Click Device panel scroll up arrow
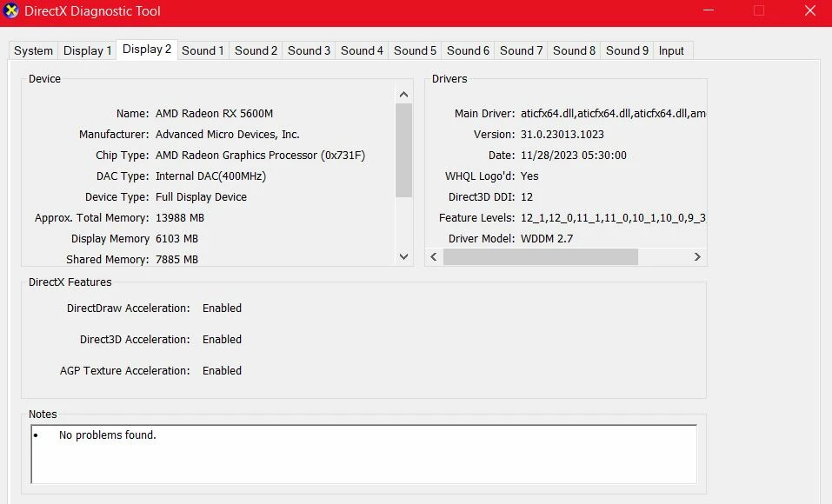Viewport: 832px width, 504px height. pyautogui.click(x=403, y=95)
